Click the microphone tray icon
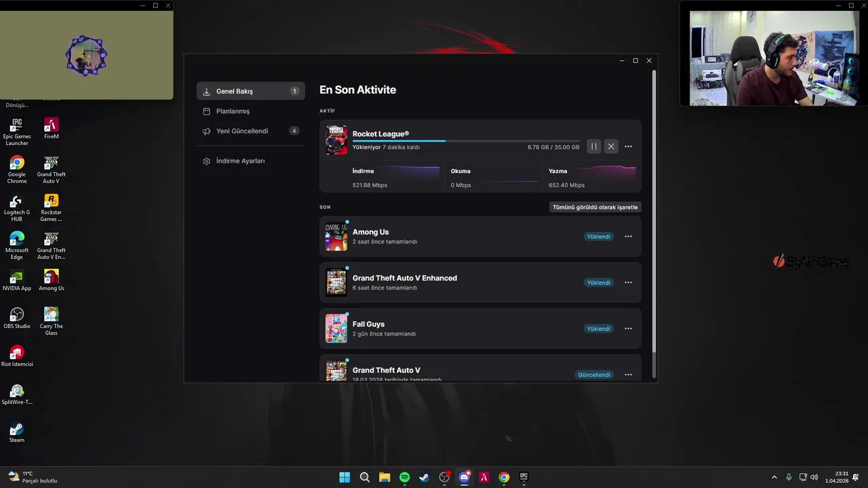 point(789,477)
